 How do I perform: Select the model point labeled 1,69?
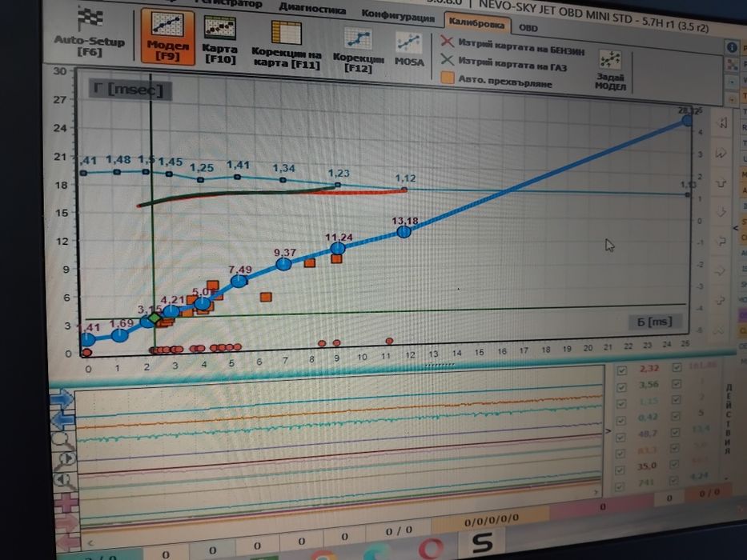(x=119, y=335)
